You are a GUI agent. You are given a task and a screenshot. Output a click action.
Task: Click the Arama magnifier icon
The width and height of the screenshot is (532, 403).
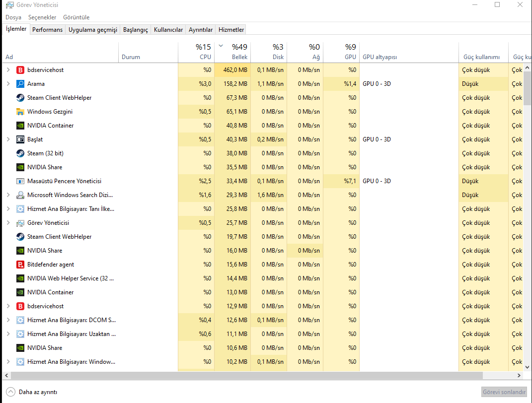tap(20, 84)
